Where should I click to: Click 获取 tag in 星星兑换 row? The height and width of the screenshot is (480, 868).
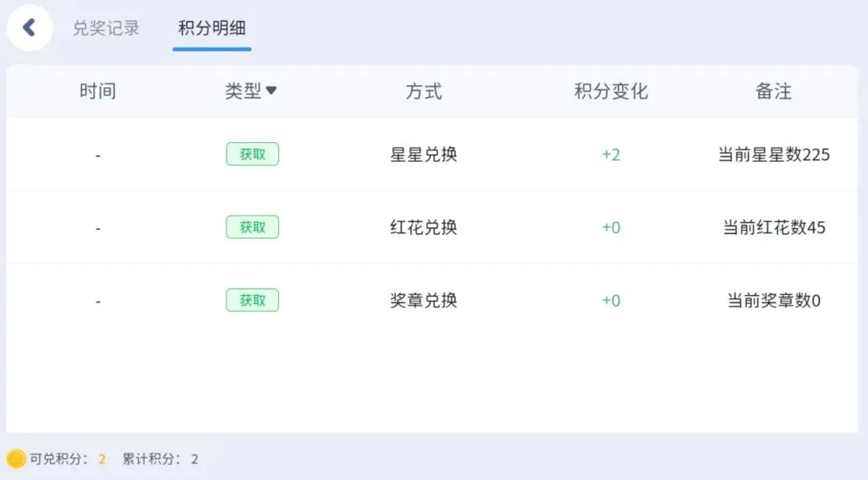tap(252, 154)
